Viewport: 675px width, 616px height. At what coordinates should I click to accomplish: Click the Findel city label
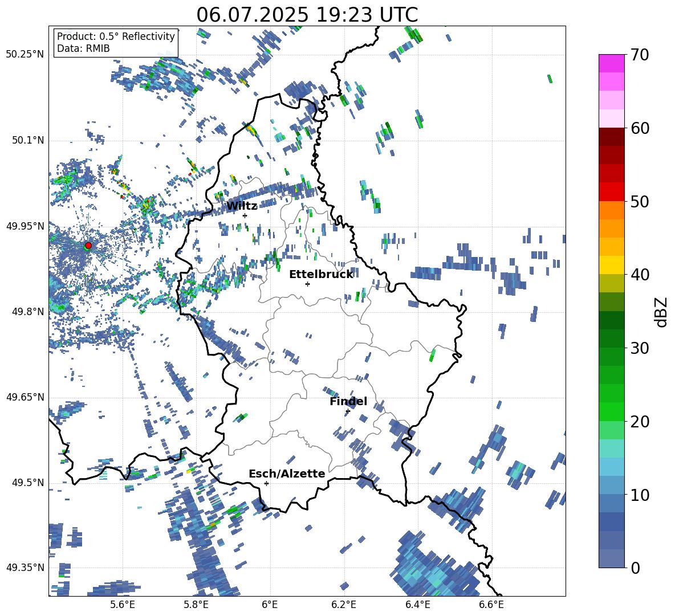[348, 401]
